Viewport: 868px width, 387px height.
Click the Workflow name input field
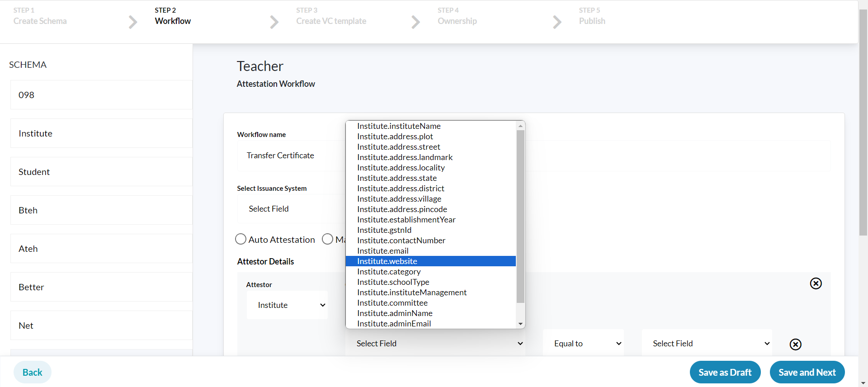coord(289,156)
